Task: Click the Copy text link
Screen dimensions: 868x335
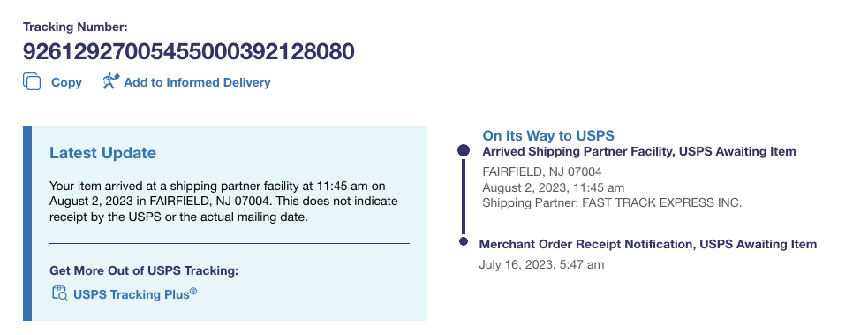Action: coord(66,82)
